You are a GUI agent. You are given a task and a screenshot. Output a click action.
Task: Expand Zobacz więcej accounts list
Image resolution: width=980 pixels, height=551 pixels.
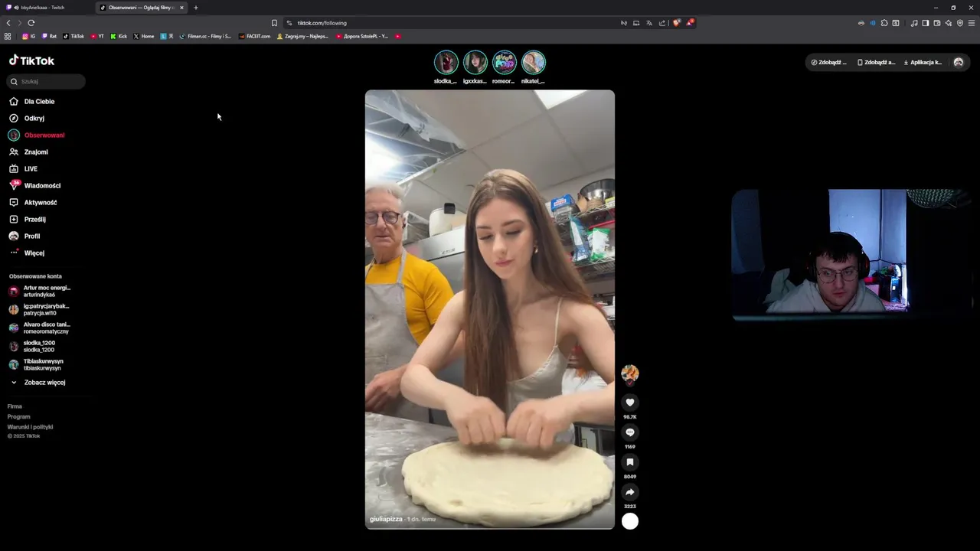[x=38, y=382]
